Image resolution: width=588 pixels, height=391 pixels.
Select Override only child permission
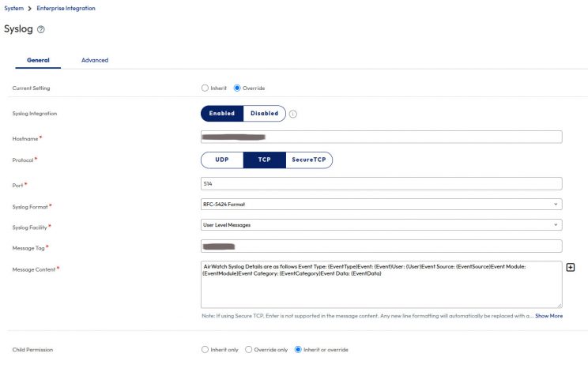pos(248,349)
